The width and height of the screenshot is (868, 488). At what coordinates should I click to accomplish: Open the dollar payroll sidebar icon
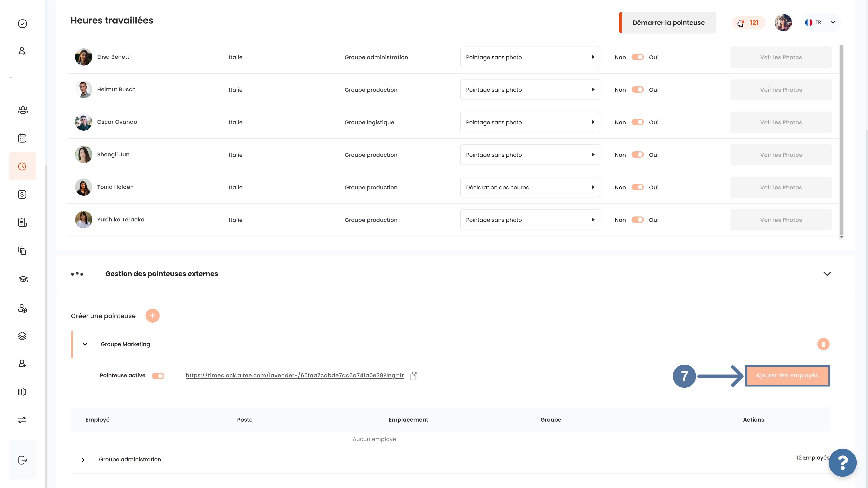(x=22, y=194)
